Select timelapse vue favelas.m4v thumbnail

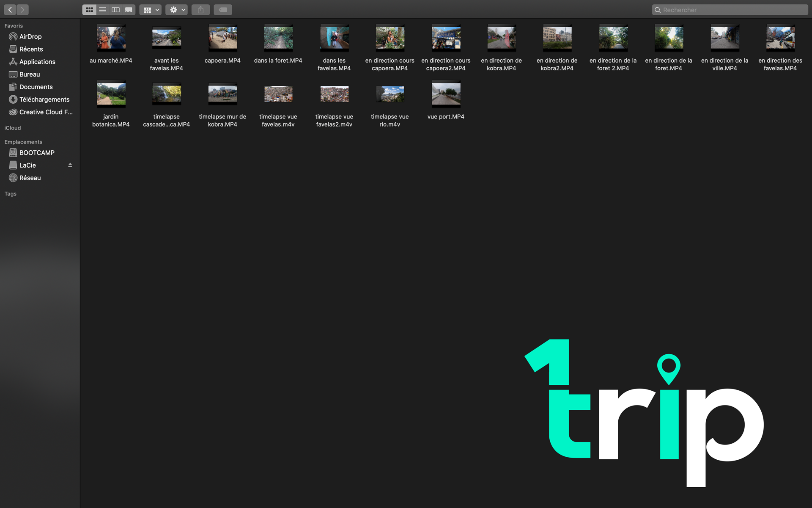coord(278,94)
